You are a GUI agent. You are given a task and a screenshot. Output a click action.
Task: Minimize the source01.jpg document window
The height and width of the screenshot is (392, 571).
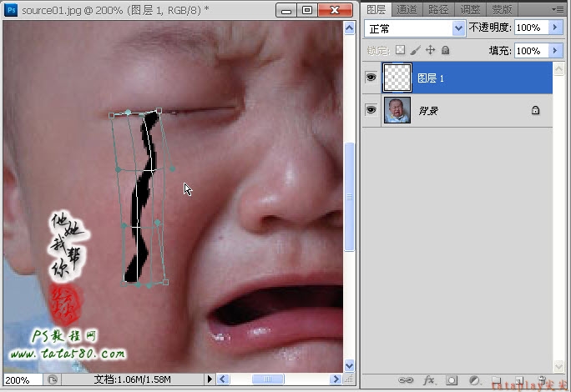pyautogui.click(x=286, y=10)
